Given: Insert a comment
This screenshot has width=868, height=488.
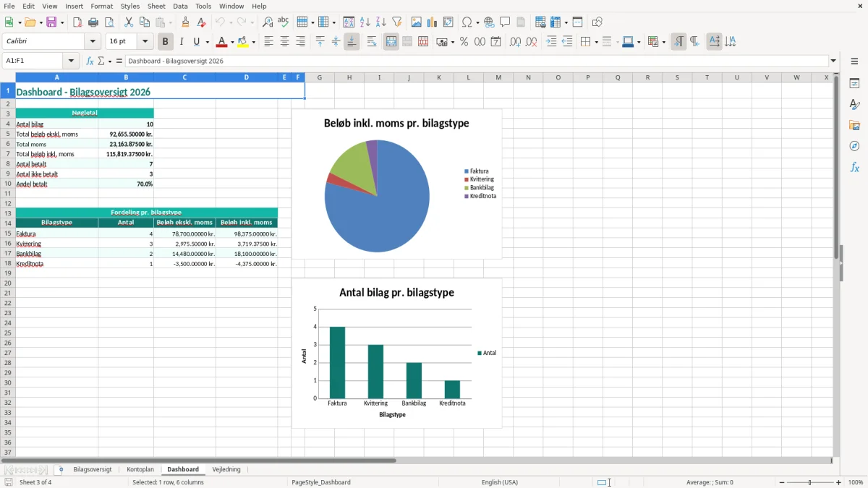Looking at the screenshot, I should pyautogui.click(x=505, y=22).
